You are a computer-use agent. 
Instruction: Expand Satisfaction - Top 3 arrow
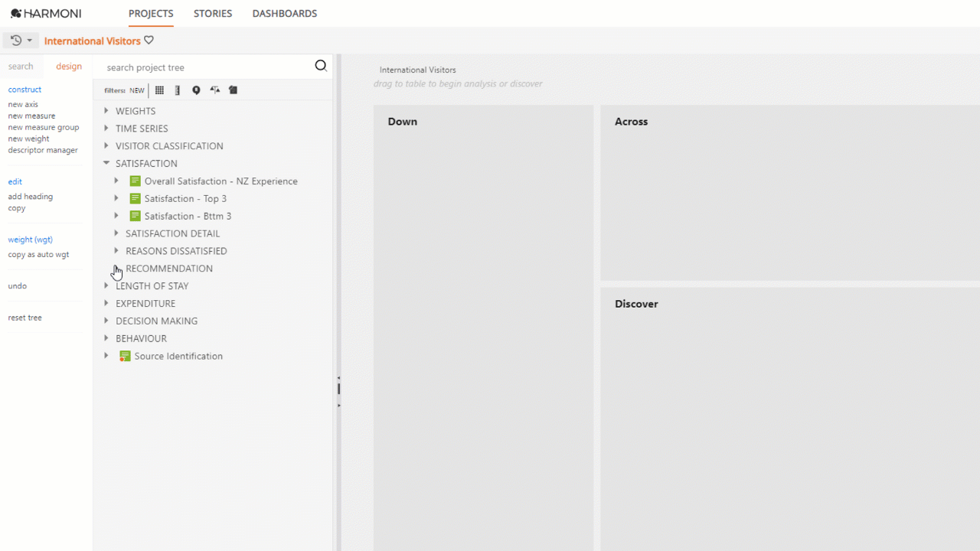point(116,199)
